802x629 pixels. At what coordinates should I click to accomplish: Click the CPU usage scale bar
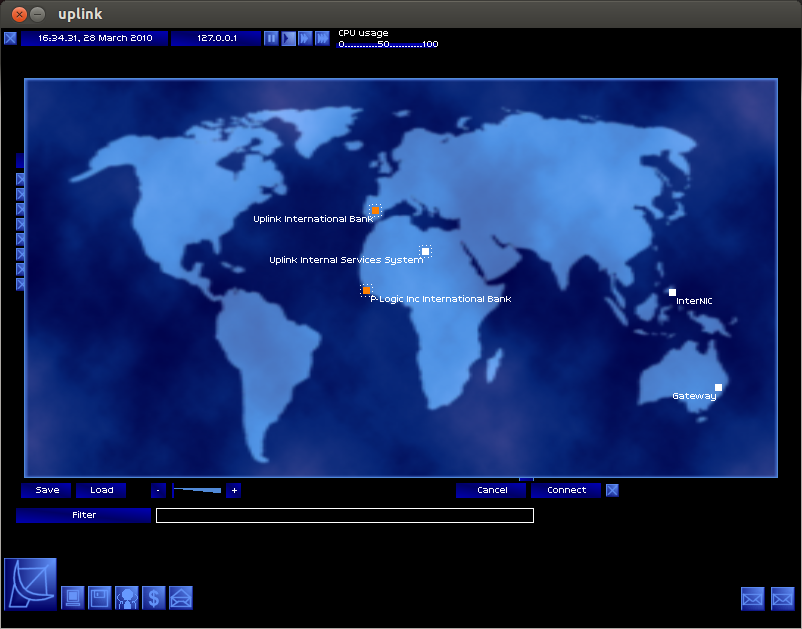[388, 44]
